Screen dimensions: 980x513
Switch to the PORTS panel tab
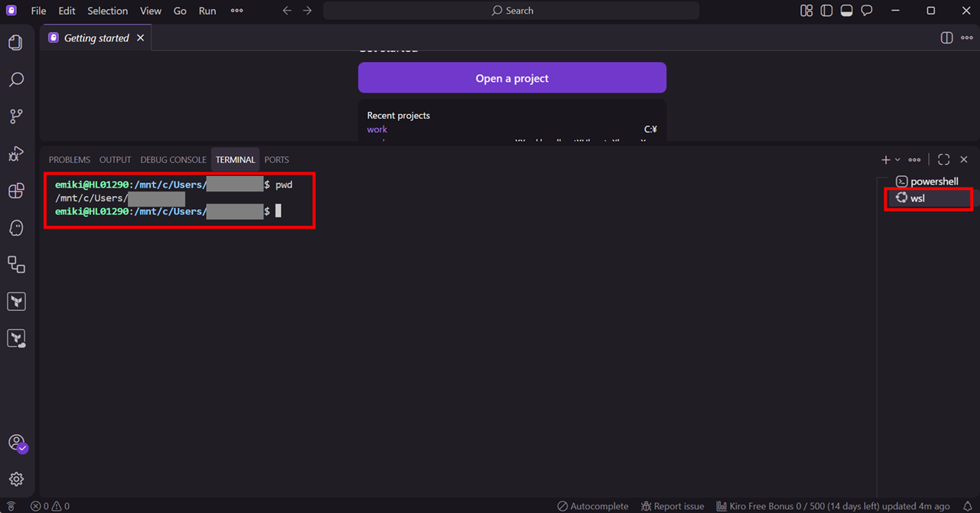[x=276, y=160]
